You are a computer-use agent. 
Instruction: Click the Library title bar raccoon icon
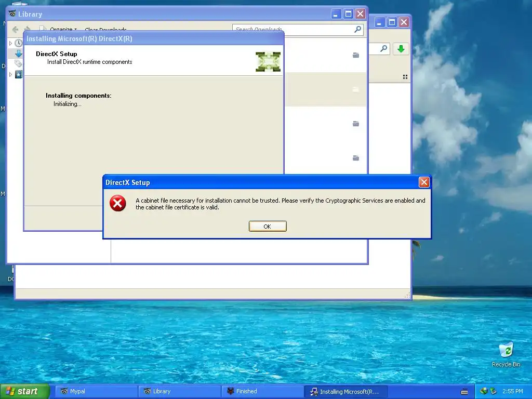tap(12, 14)
